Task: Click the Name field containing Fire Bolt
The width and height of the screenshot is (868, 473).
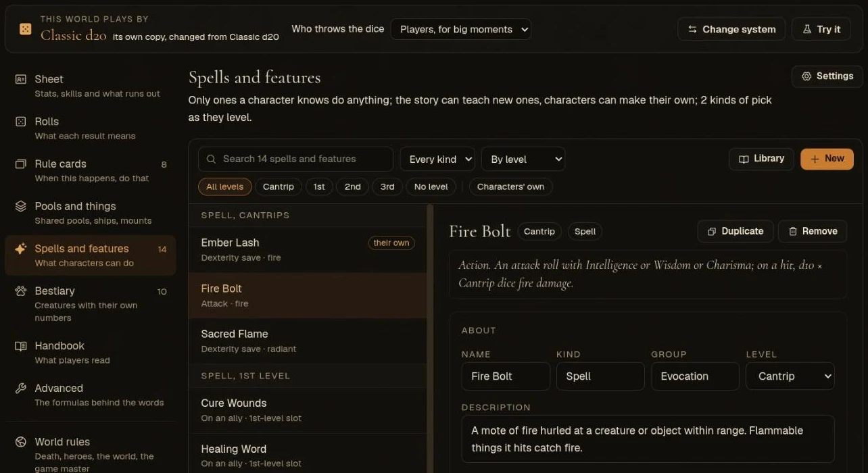Action: click(x=506, y=376)
